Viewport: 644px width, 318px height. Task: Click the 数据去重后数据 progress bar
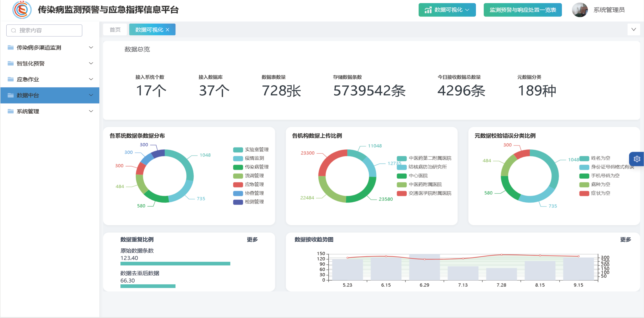tap(148, 286)
